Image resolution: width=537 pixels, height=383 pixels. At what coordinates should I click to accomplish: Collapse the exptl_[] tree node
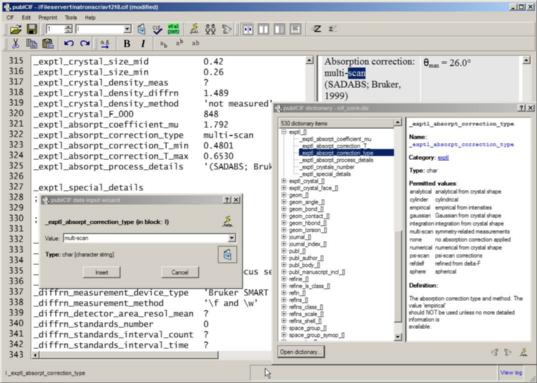[284, 132]
